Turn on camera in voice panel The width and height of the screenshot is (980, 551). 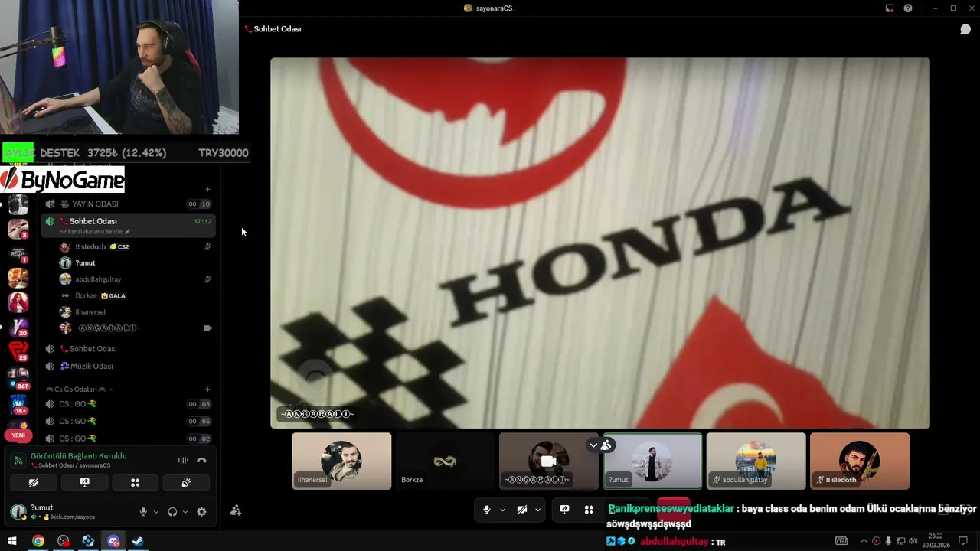pos(34,483)
